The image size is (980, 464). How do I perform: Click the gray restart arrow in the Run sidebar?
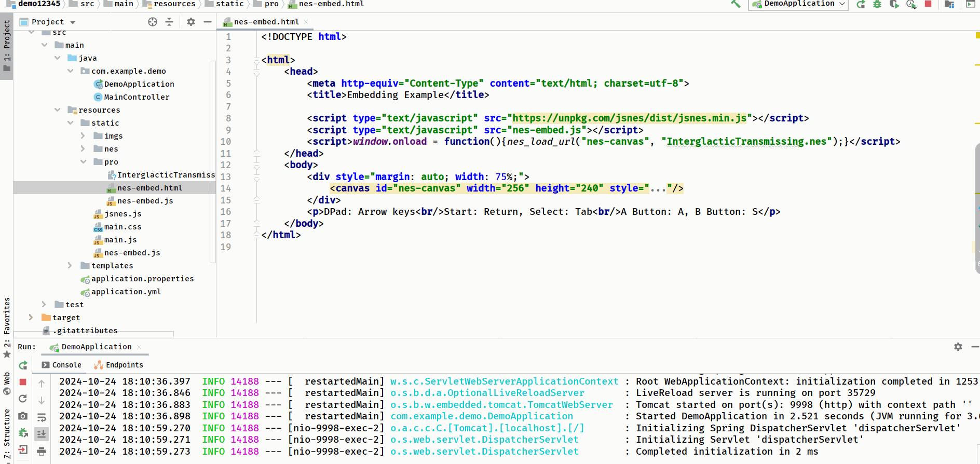click(x=23, y=399)
